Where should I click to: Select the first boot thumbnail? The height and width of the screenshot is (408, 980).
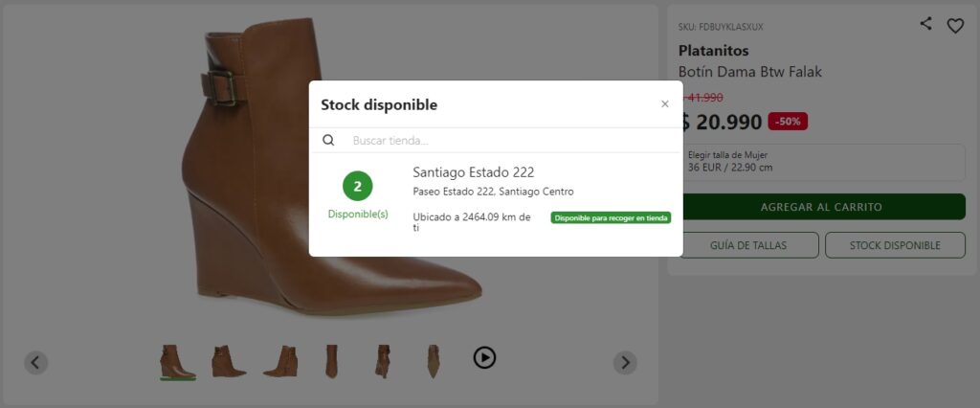click(x=177, y=361)
